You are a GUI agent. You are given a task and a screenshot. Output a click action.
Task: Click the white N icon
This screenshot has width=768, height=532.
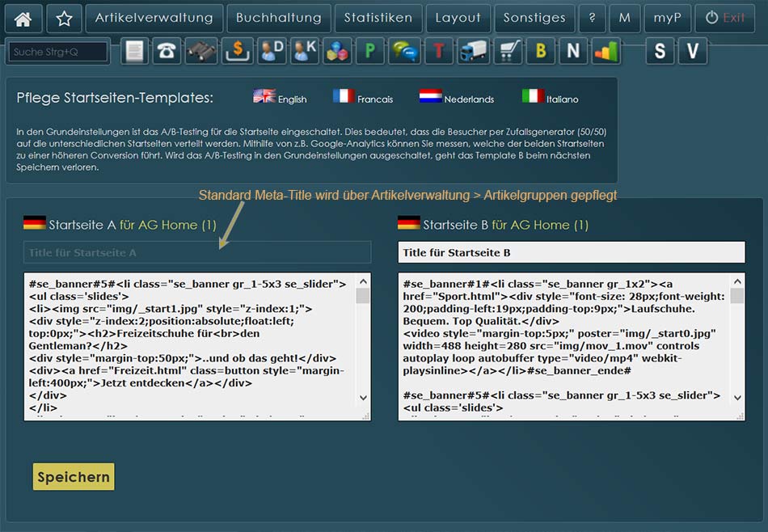tap(573, 51)
